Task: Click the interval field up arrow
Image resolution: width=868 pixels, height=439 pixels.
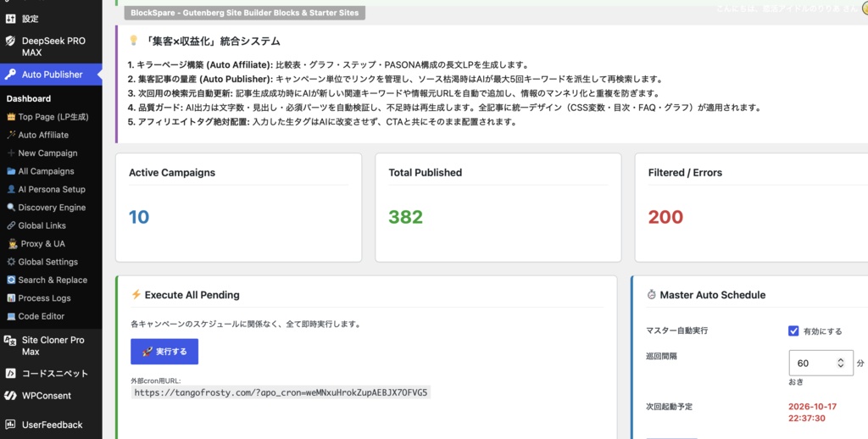Action: click(841, 360)
